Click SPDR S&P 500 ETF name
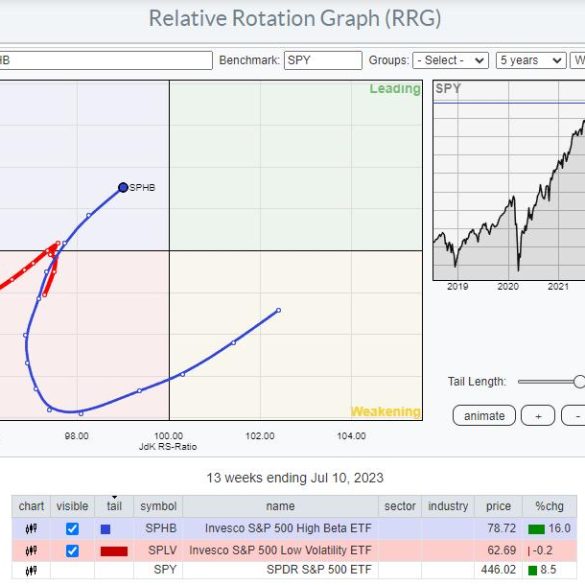Viewport: 585px width, 585px height. 319,570
